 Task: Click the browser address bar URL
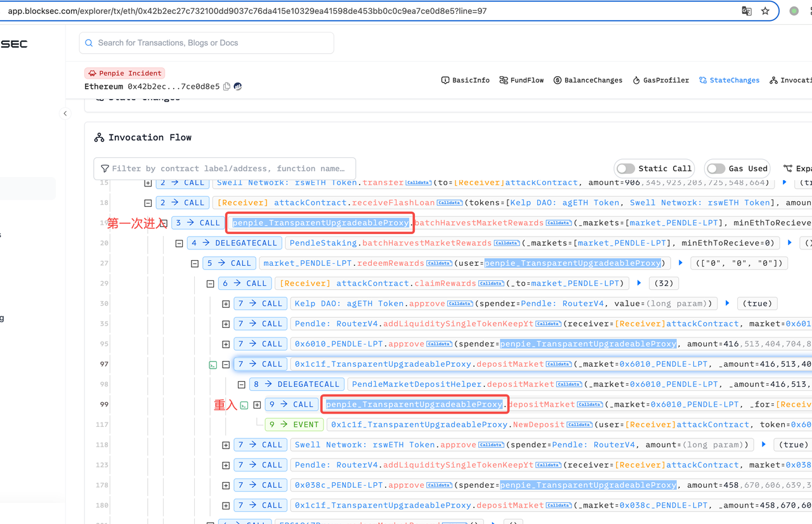click(x=247, y=11)
